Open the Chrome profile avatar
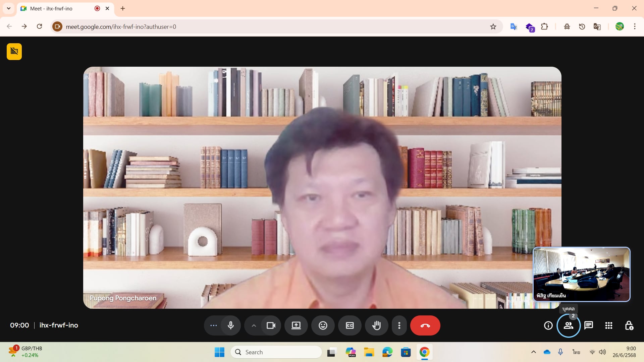The height and width of the screenshot is (362, 644). click(620, 26)
